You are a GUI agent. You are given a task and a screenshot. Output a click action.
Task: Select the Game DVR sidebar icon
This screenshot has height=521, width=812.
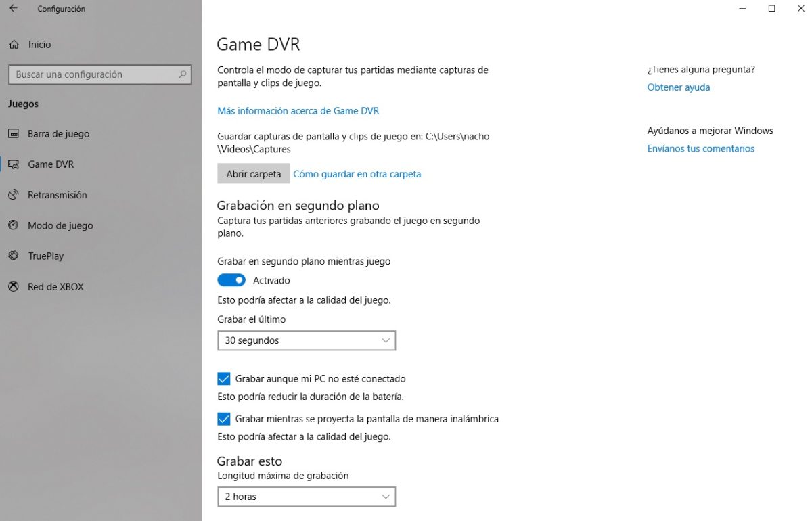14,164
